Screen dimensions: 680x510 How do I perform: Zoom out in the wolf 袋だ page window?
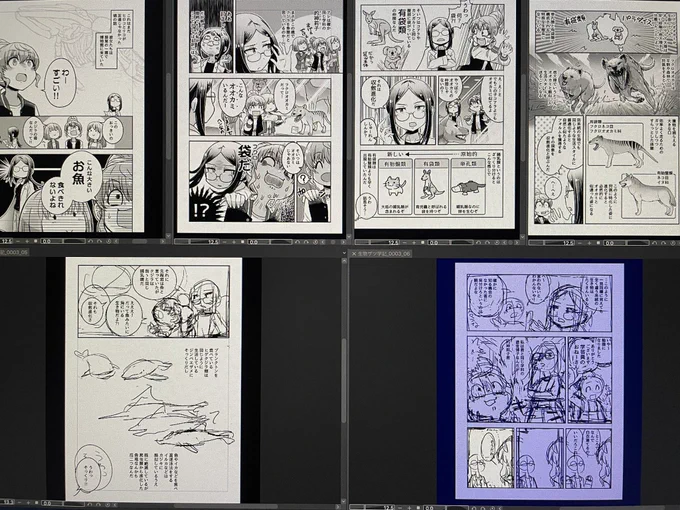224,242
